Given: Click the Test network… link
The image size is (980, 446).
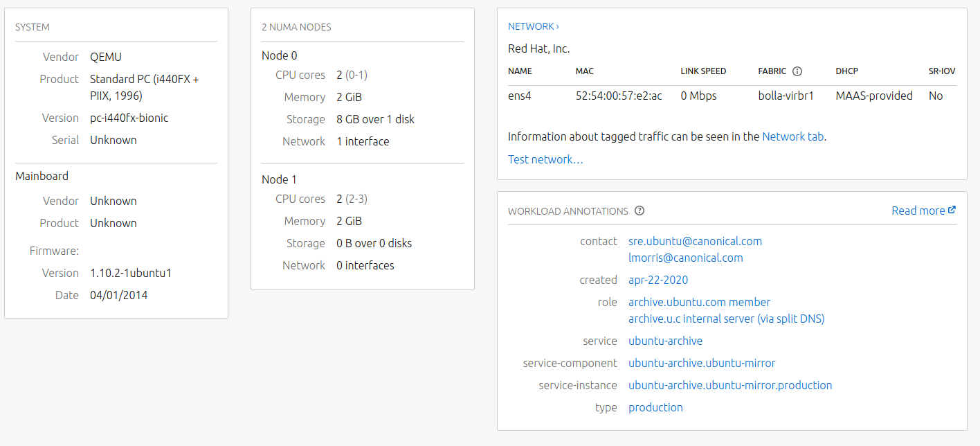Looking at the screenshot, I should pyautogui.click(x=545, y=159).
